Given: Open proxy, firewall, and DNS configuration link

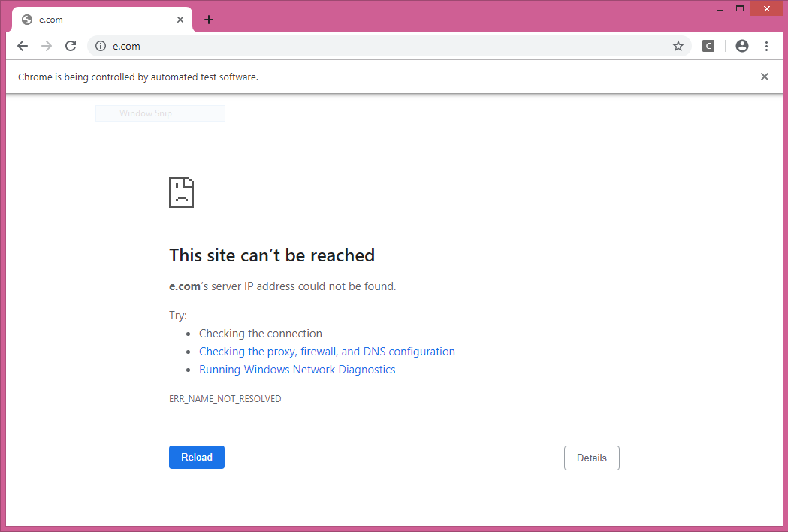Looking at the screenshot, I should (x=327, y=351).
